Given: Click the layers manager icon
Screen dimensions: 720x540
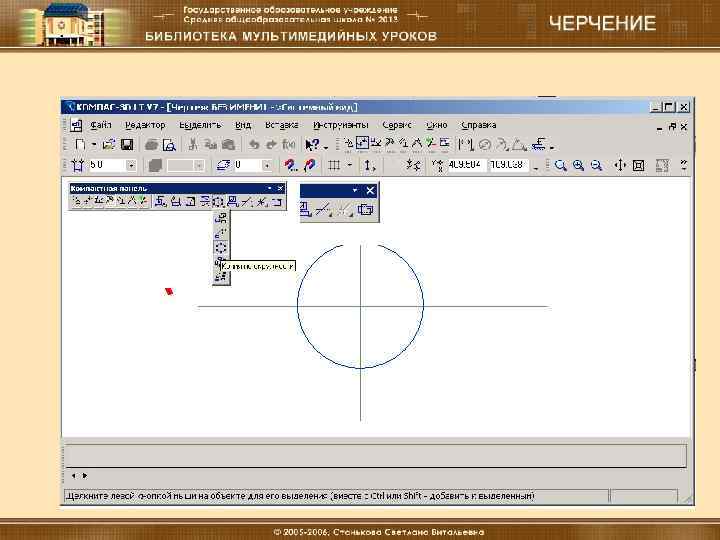Looking at the screenshot, I should [x=224, y=165].
